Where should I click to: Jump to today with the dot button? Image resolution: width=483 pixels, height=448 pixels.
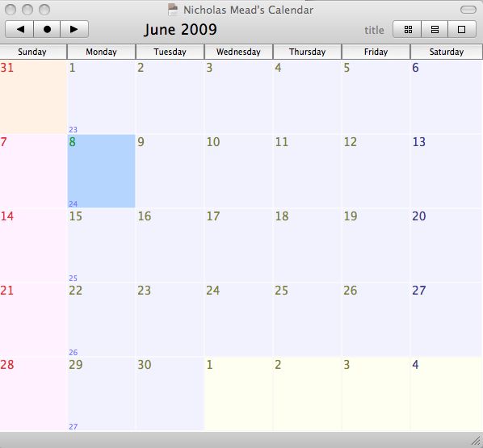pyautogui.click(x=47, y=29)
